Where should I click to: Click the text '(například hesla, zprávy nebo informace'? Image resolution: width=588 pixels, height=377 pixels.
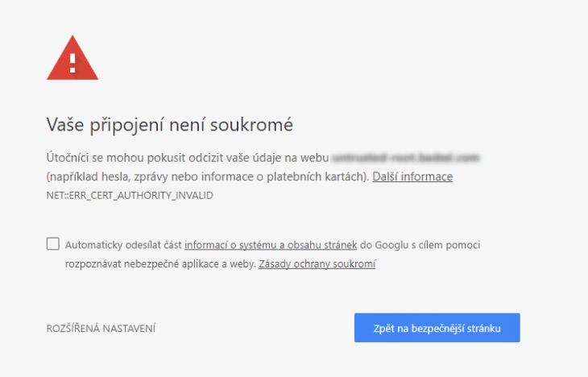150,176
